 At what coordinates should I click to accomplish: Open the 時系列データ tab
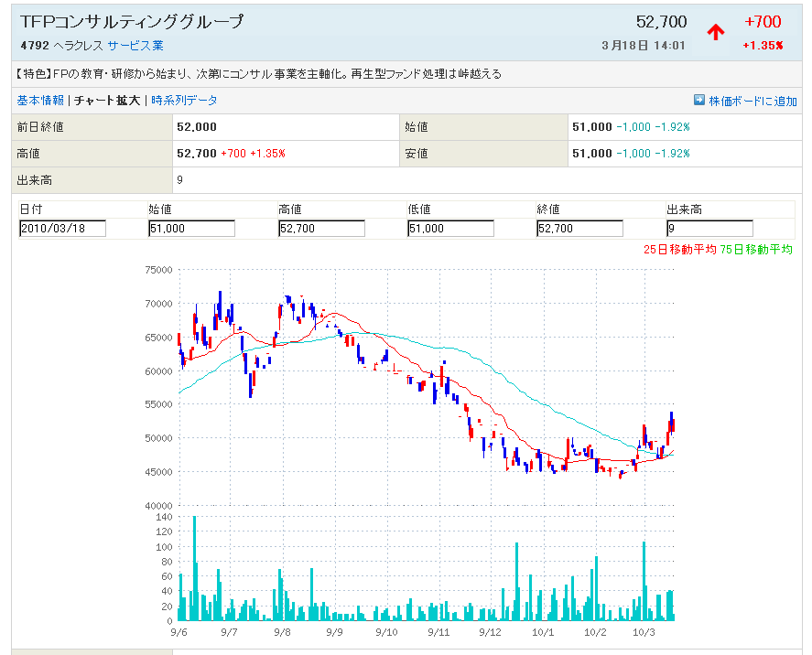click(x=184, y=101)
